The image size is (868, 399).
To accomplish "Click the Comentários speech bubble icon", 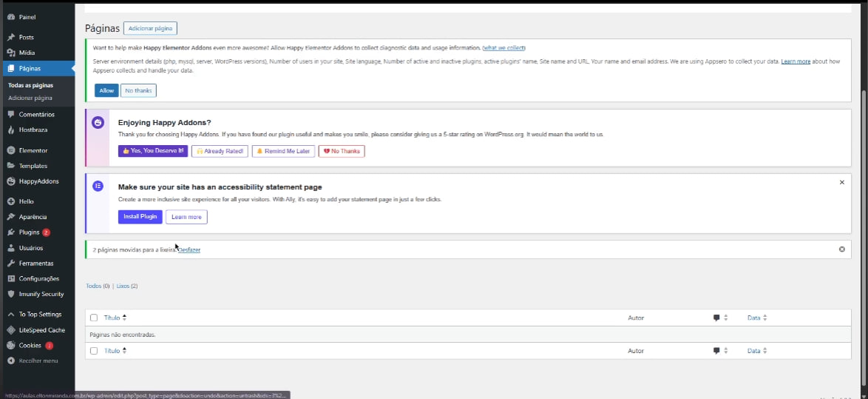I will [x=11, y=115].
